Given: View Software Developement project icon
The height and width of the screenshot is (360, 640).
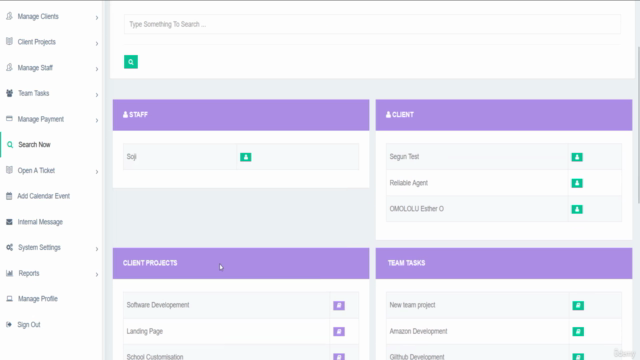Looking at the screenshot, I should pyautogui.click(x=339, y=306).
